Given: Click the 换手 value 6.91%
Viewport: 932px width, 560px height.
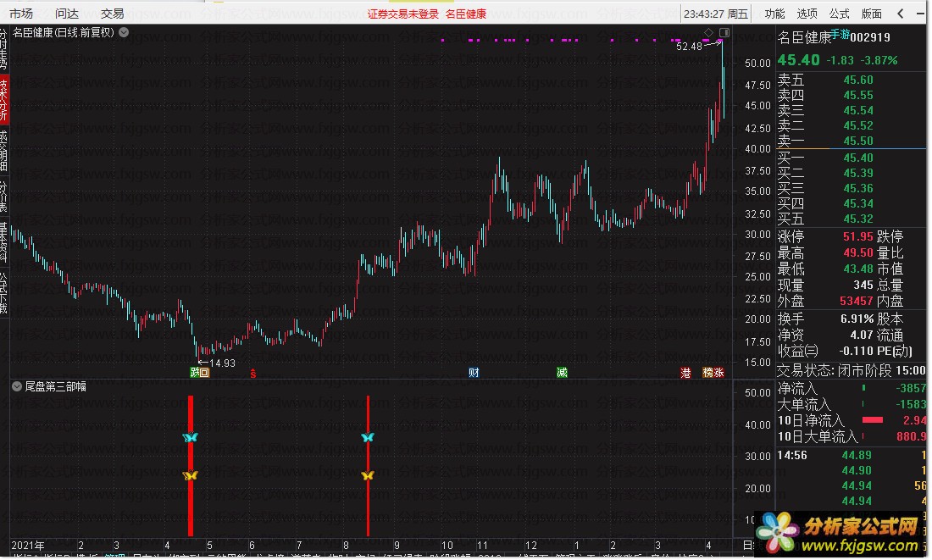Looking at the screenshot, I should tap(857, 319).
